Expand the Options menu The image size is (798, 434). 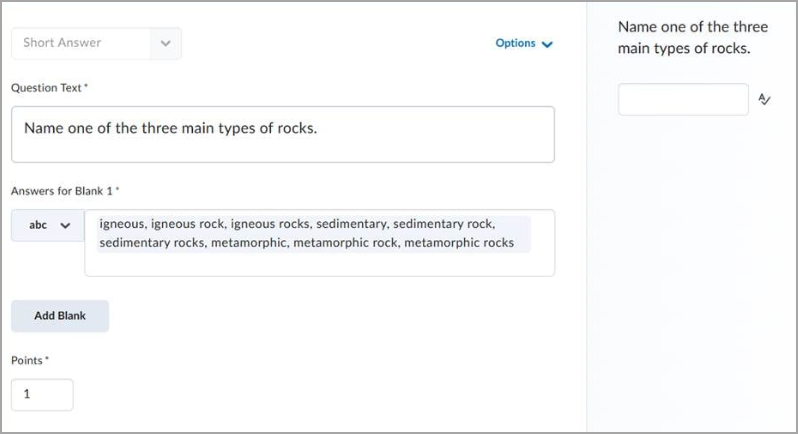(524, 43)
